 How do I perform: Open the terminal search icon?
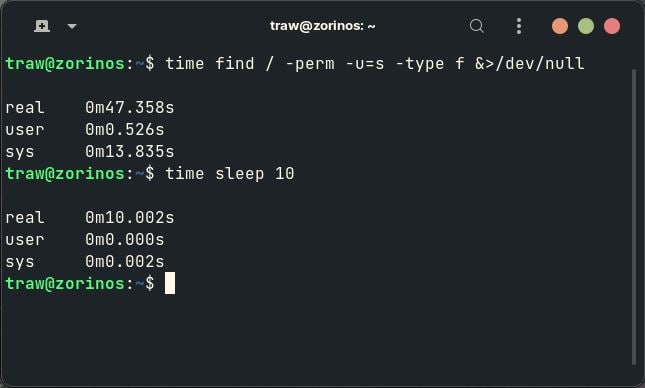click(x=477, y=26)
